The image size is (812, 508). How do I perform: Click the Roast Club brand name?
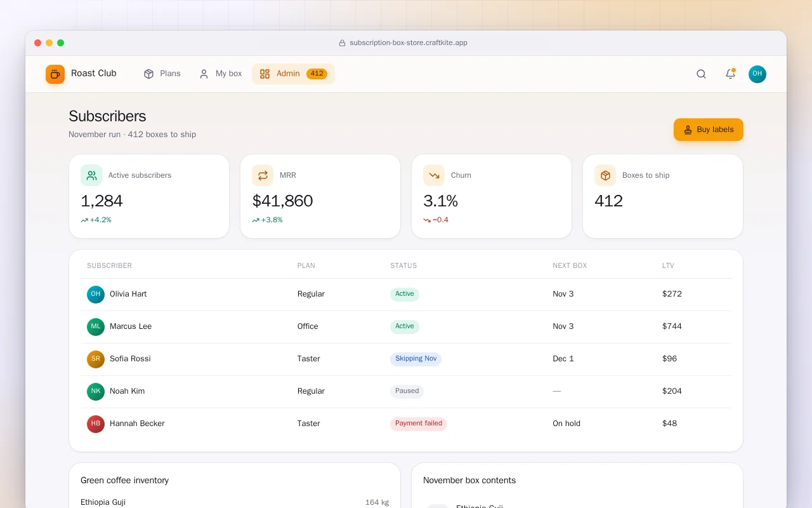(x=94, y=74)
